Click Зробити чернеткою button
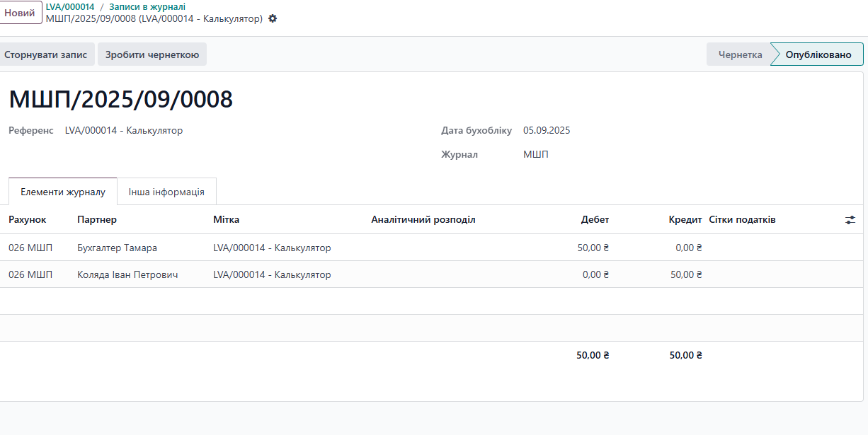This screenshot has height=435, width=868. 152,54
